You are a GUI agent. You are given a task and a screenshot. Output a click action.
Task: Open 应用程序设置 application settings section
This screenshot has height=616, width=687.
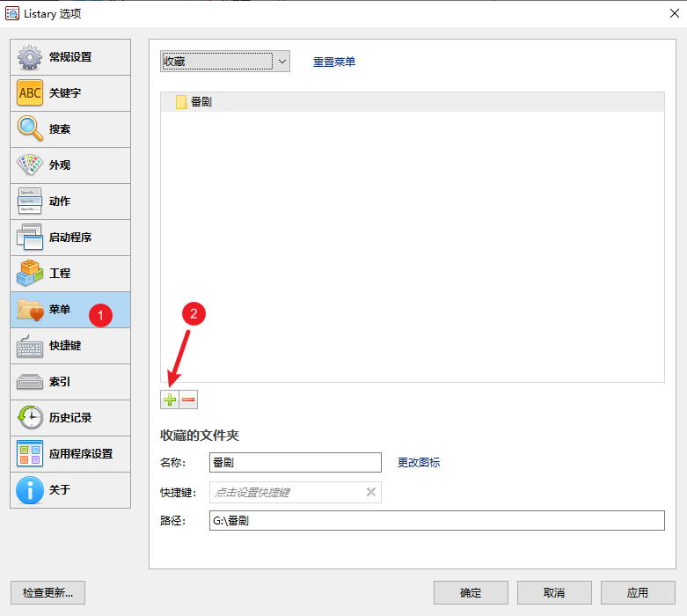coord(70,454)
